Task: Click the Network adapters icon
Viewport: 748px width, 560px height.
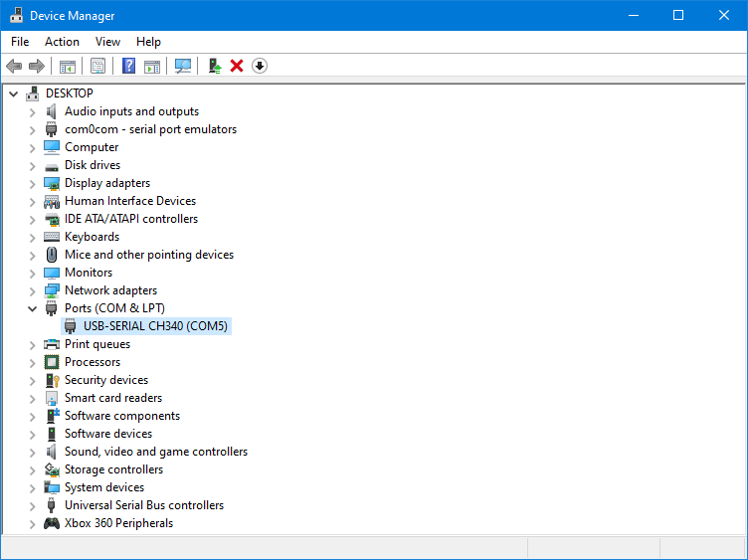Action: tap(52, 290)
